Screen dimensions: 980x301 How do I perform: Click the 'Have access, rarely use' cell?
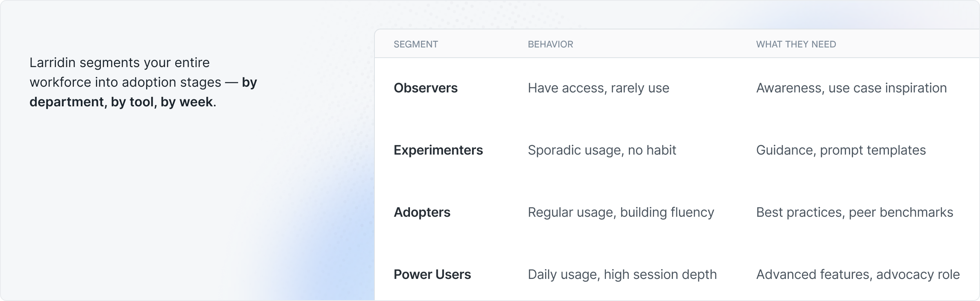[x=598, y=88]
